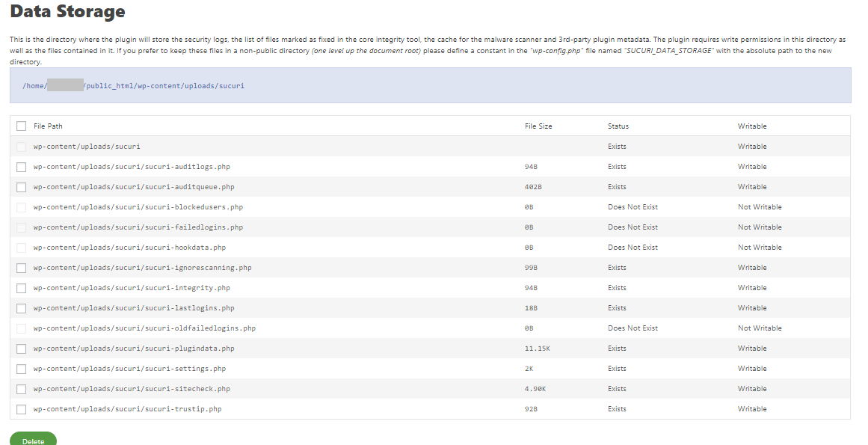Viewport: 868px width, 445px height.
Task: Click the 18B file size value
Action: [x=531, y=308]
